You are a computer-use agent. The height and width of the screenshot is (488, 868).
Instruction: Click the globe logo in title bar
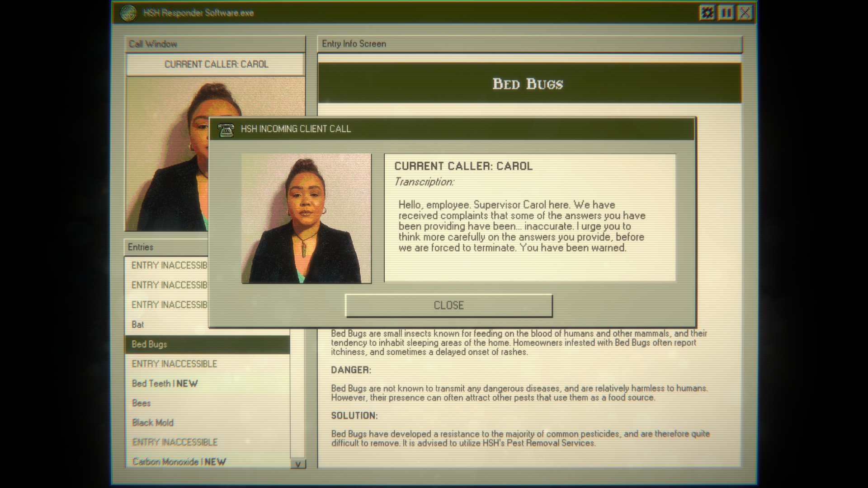pyautogui.click(x=128, y=13)
